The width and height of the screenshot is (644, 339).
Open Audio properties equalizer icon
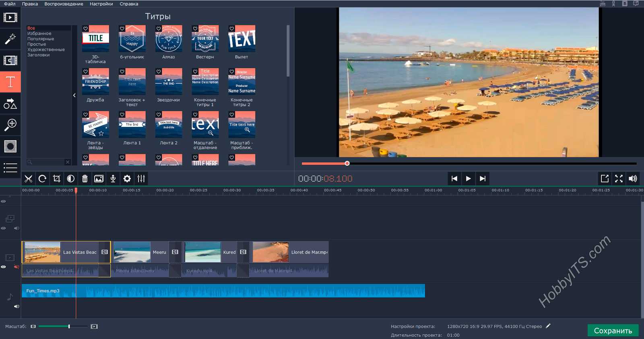(141, 178)
